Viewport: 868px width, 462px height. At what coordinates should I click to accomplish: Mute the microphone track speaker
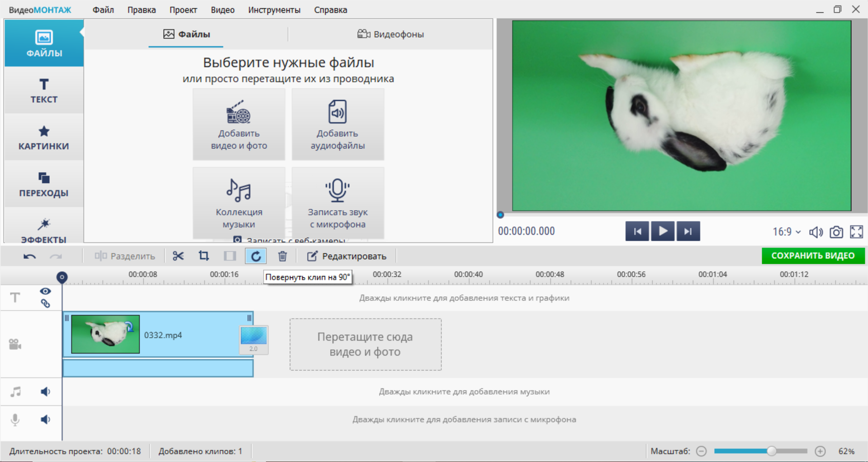[45, 419]
